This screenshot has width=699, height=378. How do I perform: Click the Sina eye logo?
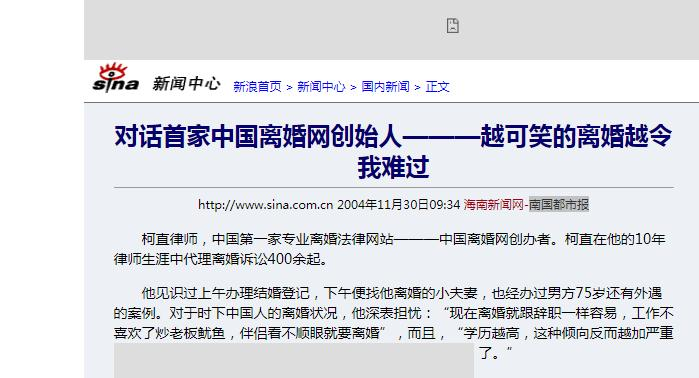(115, 78)
